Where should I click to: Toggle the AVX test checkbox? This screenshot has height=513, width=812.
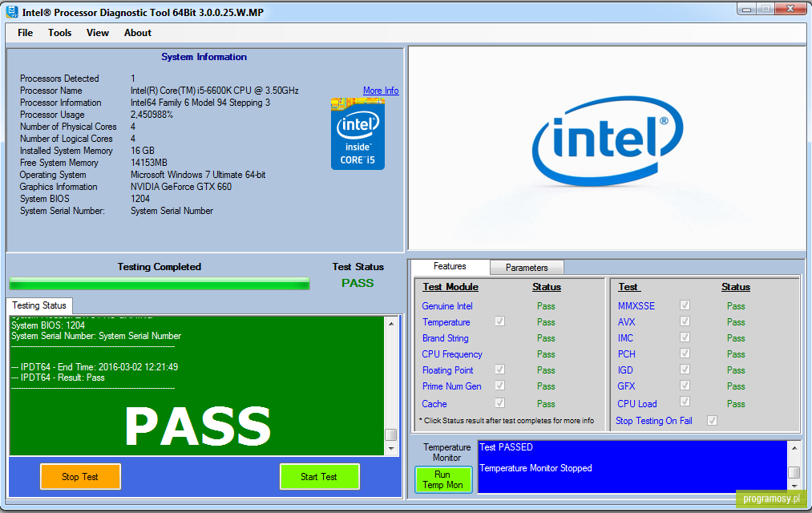[x=685, y=321]
